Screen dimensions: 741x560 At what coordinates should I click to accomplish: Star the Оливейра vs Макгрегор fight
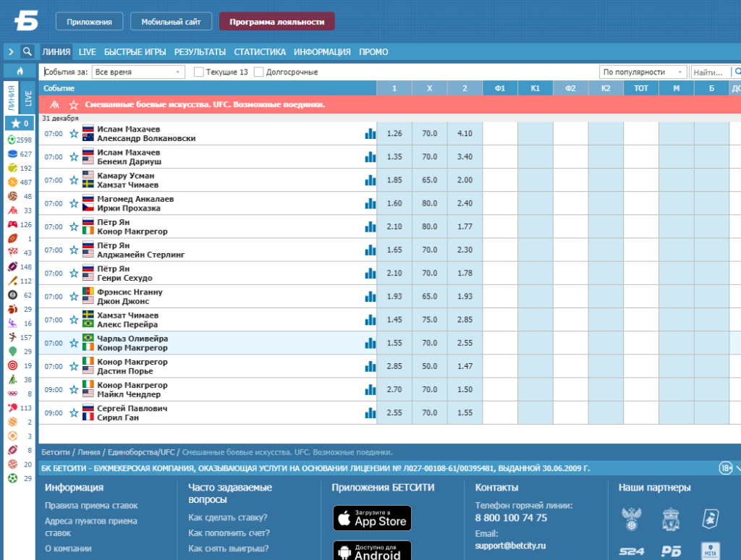point(74,343)
